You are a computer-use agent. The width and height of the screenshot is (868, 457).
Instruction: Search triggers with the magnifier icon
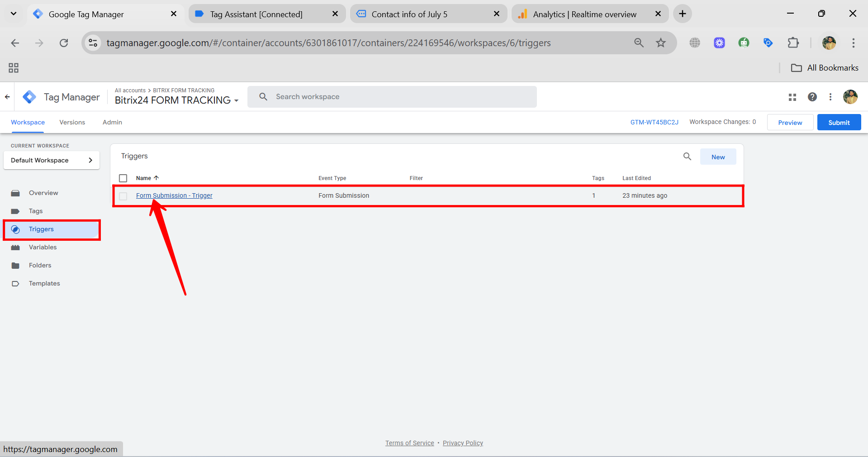tap(687, 157)
